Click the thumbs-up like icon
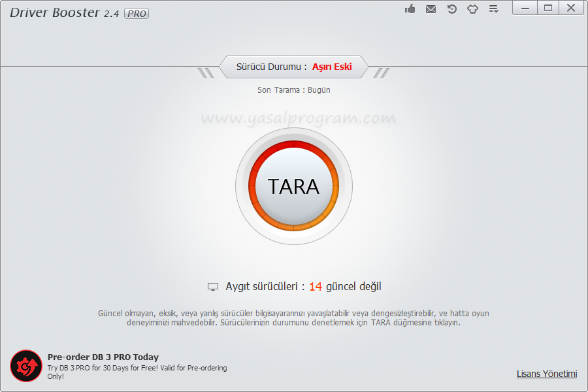 [x=410, y=9]
